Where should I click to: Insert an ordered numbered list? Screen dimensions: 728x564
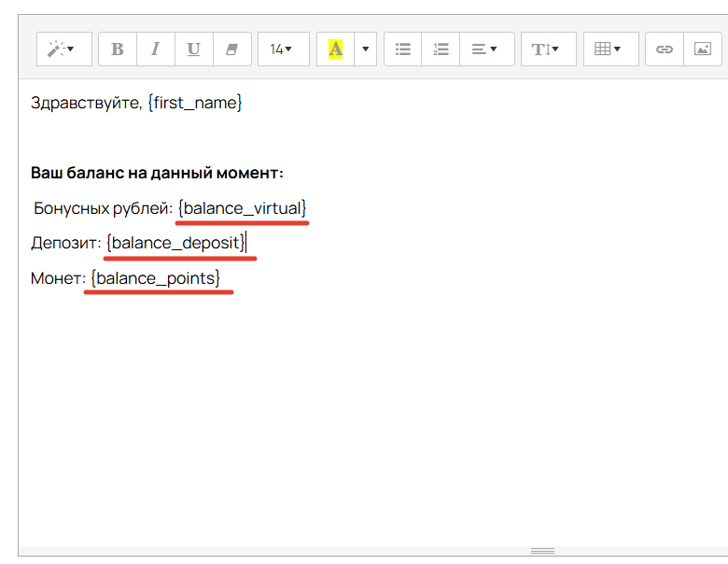point(441,49)
